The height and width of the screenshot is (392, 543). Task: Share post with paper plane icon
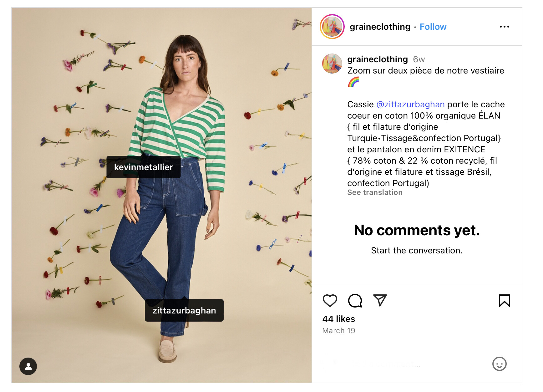[x=380, y=301]
